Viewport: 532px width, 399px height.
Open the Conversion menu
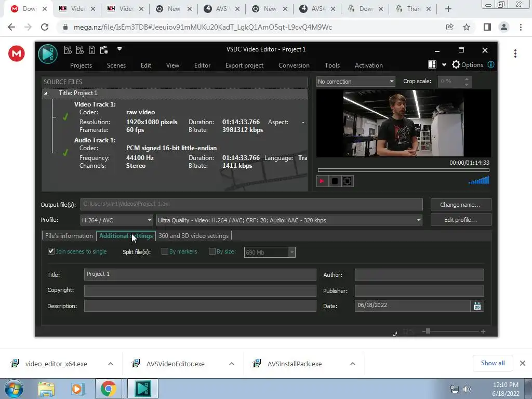[294, 65]
